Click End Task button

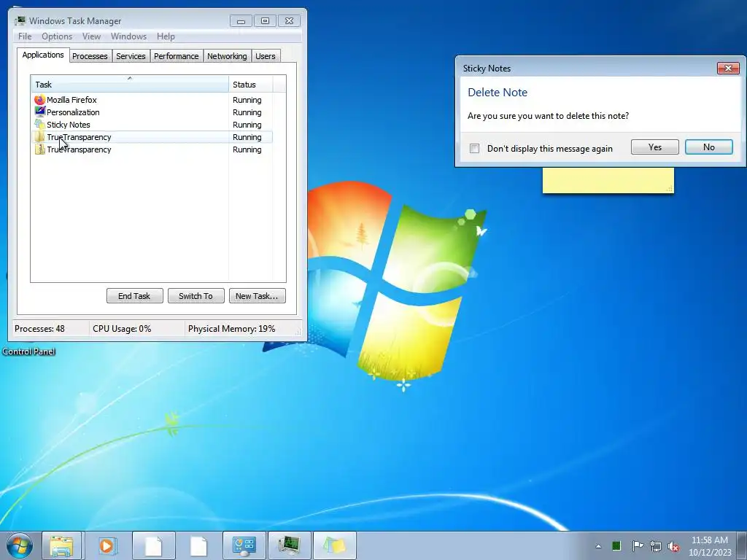pyautogui.click(x=134, y=296)
